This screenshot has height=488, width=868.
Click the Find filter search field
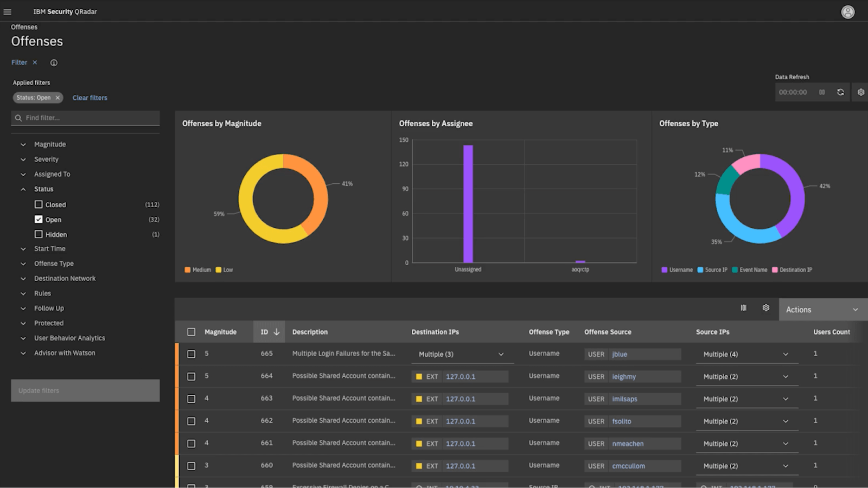pyautogui.click(x=85, y=118)
